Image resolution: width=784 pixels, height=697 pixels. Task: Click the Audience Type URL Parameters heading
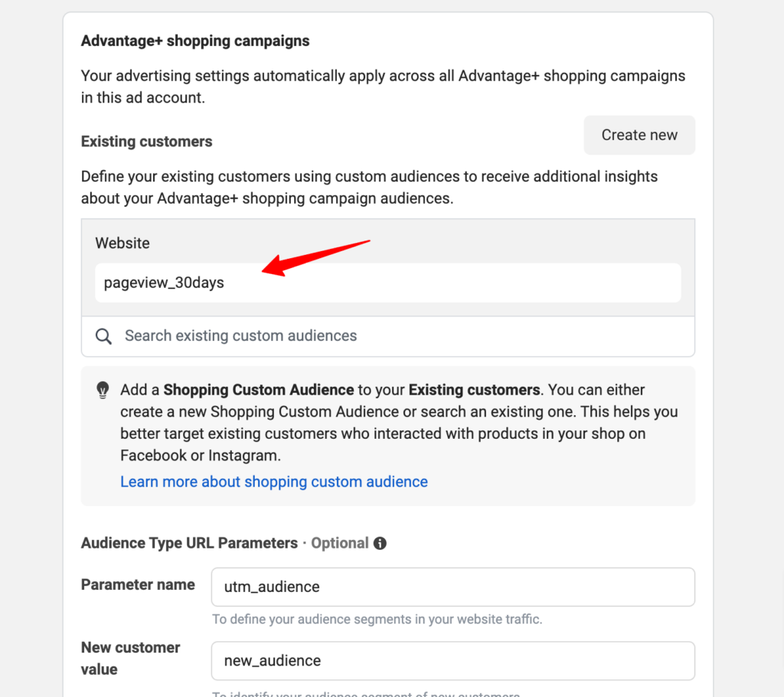190,543
